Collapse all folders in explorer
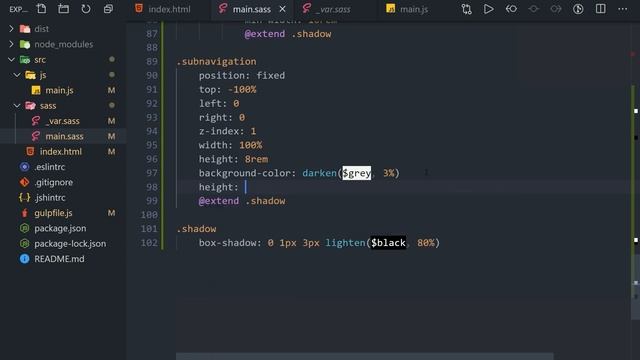The height and width of the screenshot is (360, 640). 108,9
